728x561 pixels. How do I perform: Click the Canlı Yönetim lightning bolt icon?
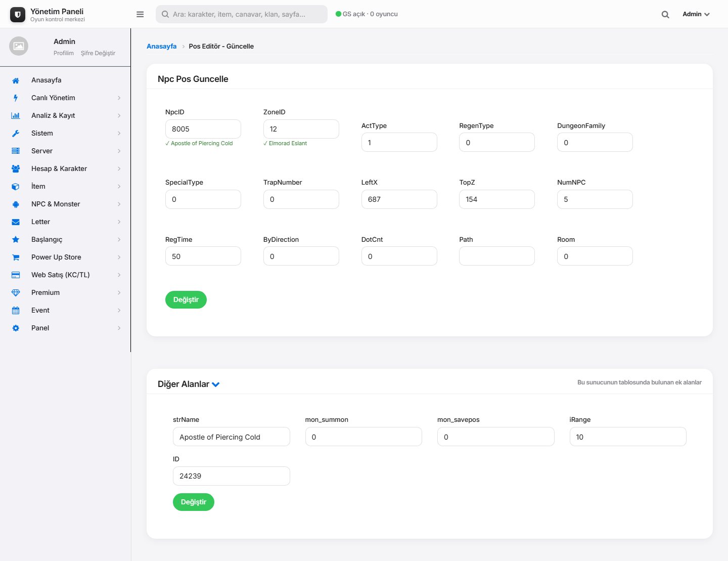point(16,98)
